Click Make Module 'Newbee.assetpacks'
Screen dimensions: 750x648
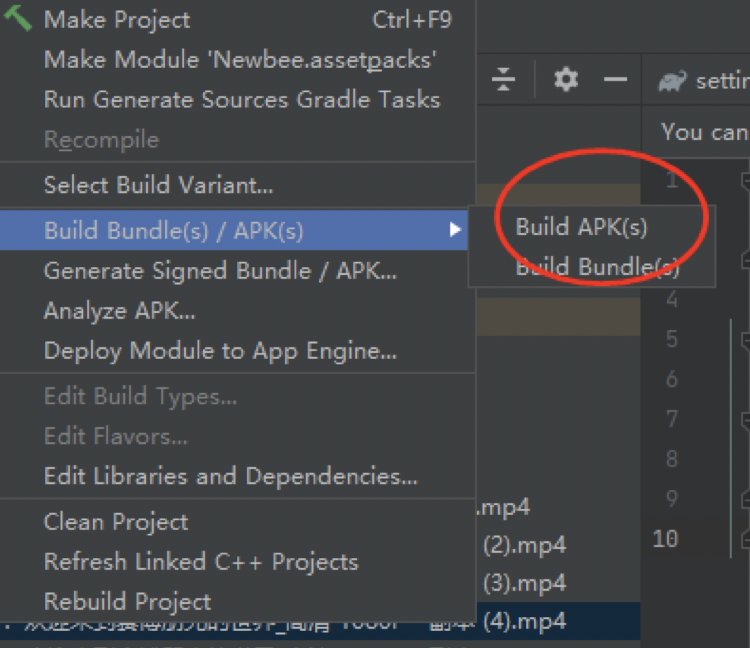pos(239,59)
